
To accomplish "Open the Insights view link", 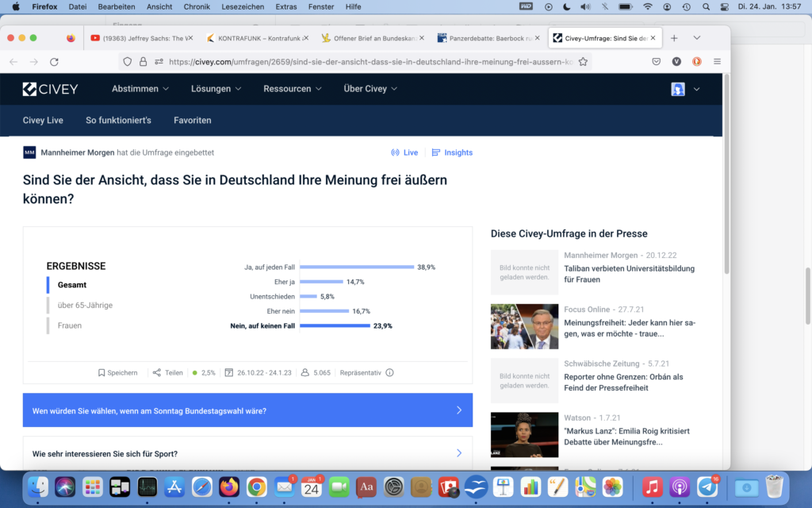I will pyautogui.click(x=452, y=152).
